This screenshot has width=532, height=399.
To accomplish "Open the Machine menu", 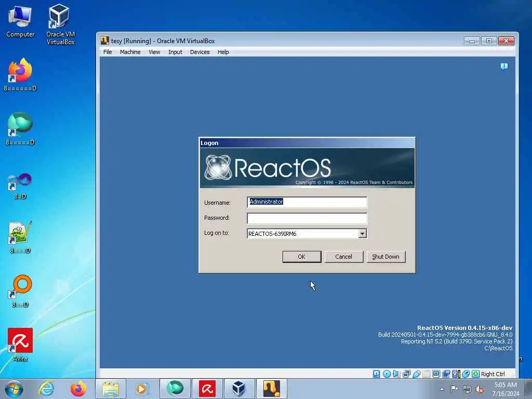I will (x=130, y=52).
